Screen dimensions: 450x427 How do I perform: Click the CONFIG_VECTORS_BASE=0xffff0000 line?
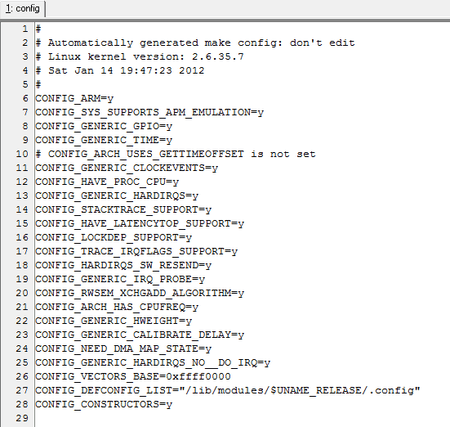pos(133,377)
